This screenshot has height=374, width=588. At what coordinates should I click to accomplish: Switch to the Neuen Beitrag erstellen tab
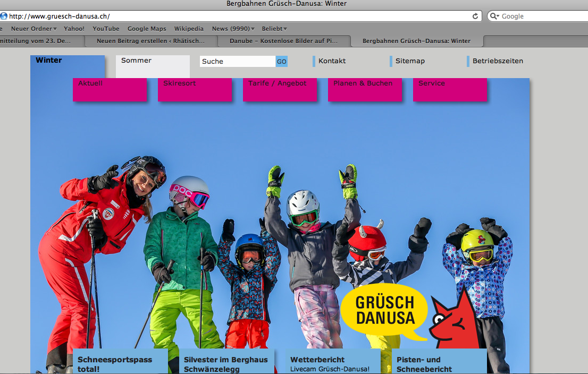(151, 41)
